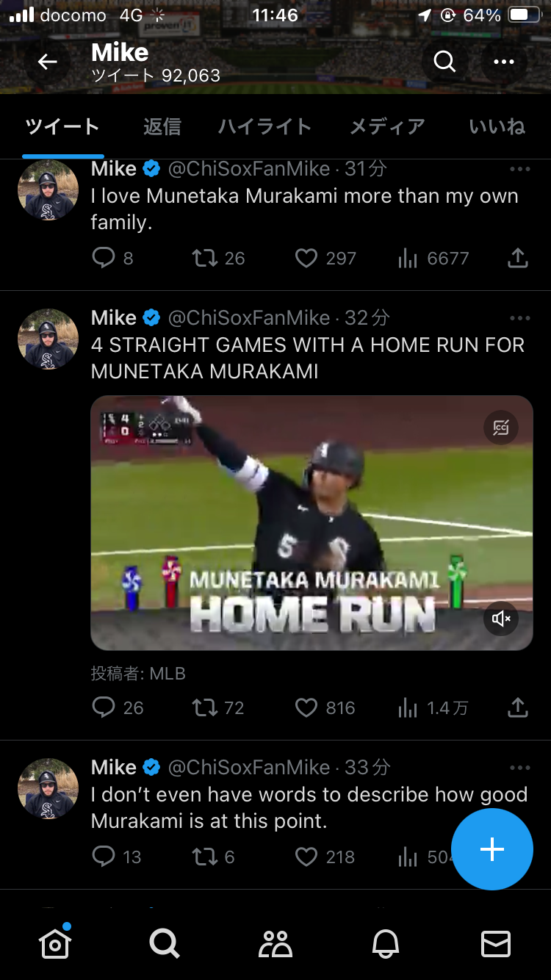Compose a new tweet with plus button
This screenshot has width=551, height=980.
tap(491, 849)
